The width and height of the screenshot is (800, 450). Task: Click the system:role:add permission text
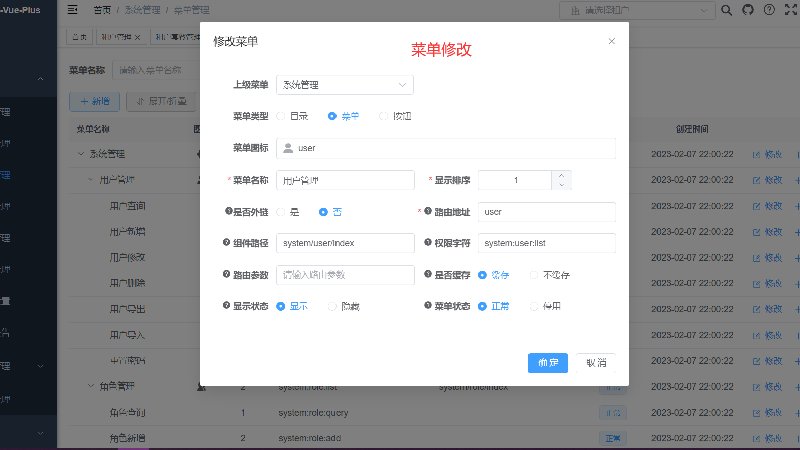[x=310, y=438]
